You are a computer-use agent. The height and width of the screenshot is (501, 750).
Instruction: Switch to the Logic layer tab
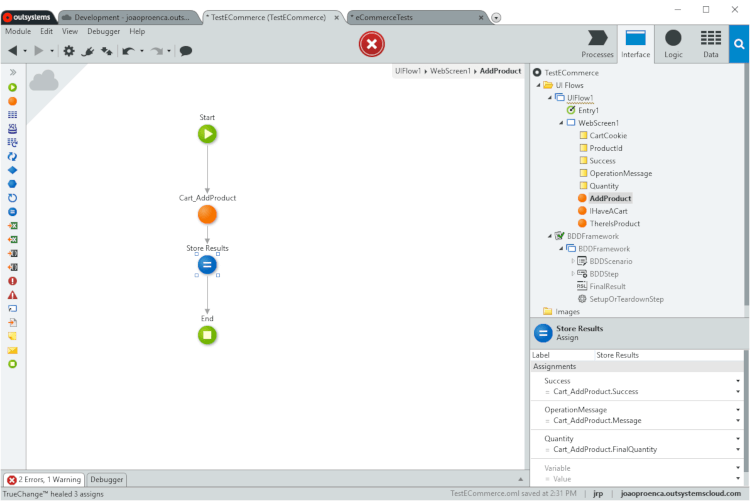(x=673, y=44)
